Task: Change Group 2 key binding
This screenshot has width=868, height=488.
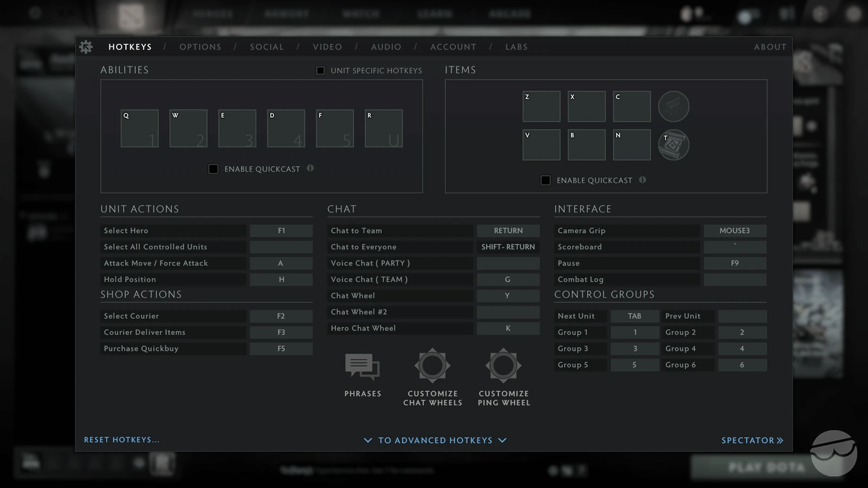Action: 742,332
